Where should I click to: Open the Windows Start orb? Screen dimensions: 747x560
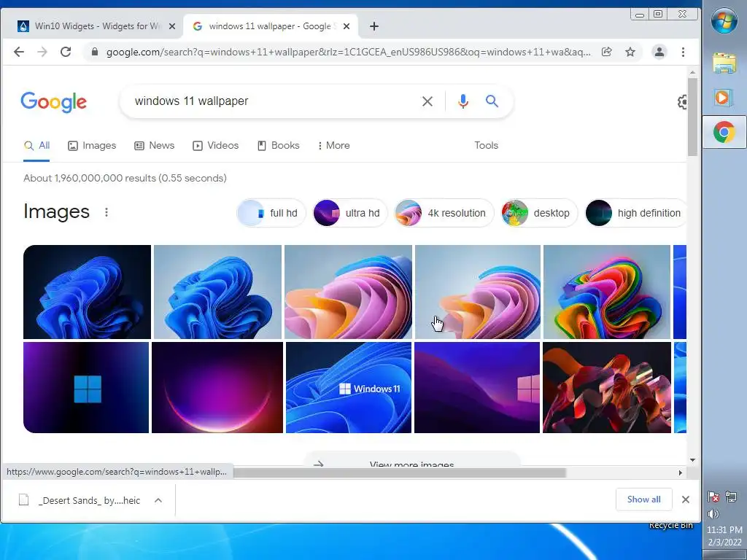pos(724,20)
